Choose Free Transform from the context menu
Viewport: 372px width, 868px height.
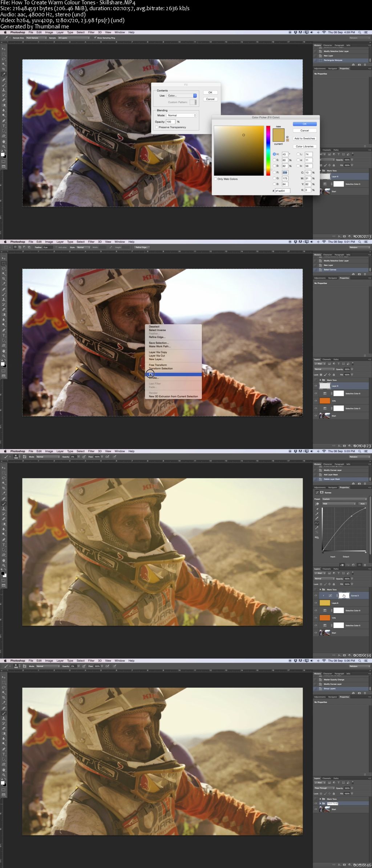point(158,365)
